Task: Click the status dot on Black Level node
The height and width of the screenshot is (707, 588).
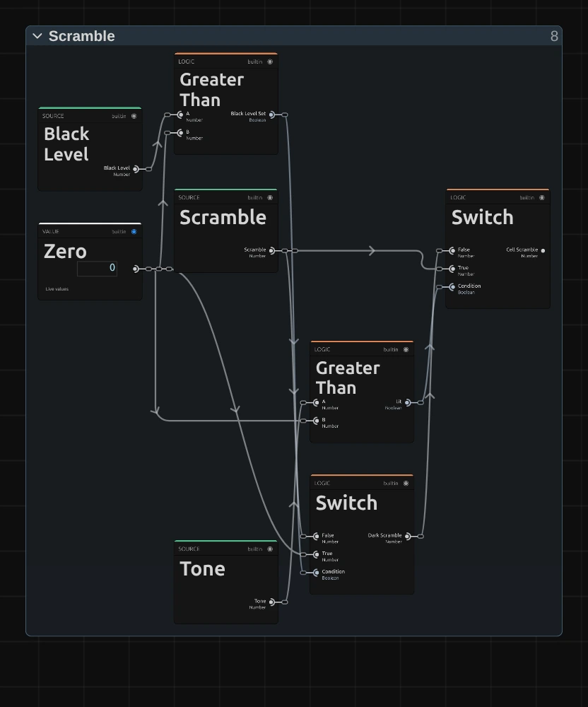Action: click(x=134, y=117)
